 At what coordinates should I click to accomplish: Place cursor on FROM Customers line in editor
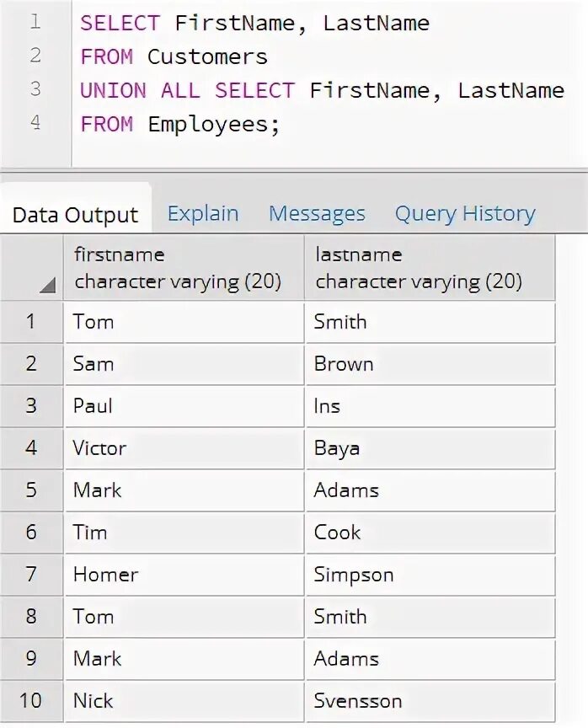tap(174, 56)
